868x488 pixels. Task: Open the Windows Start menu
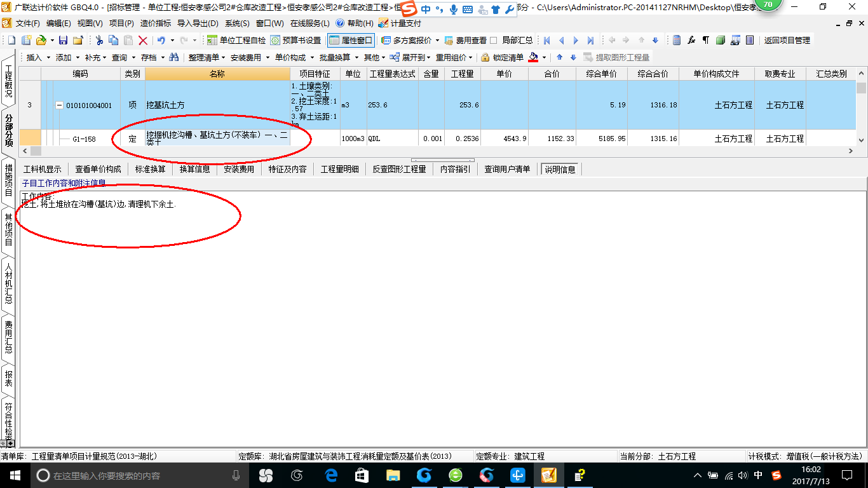pos(15,475)
